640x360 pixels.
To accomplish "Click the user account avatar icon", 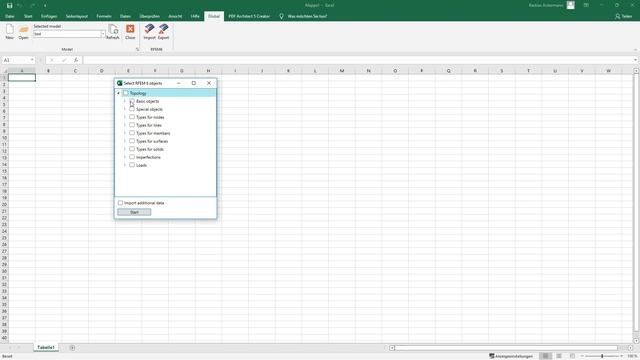I will click(x=571, y=5).
